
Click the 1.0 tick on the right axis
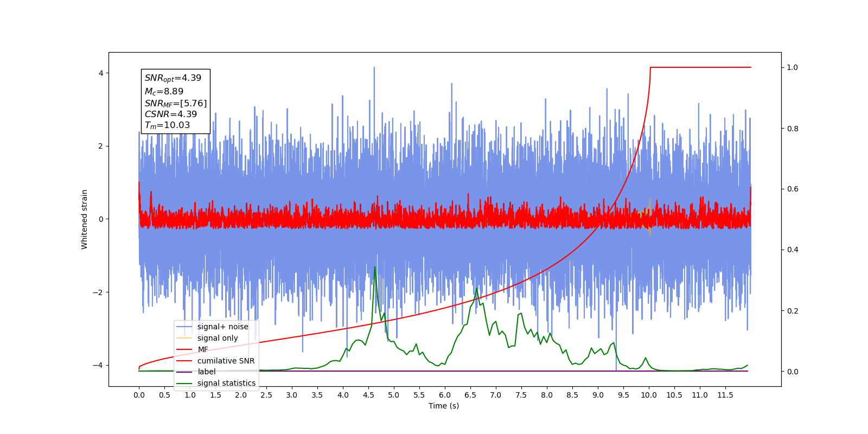tap(793, 67)
